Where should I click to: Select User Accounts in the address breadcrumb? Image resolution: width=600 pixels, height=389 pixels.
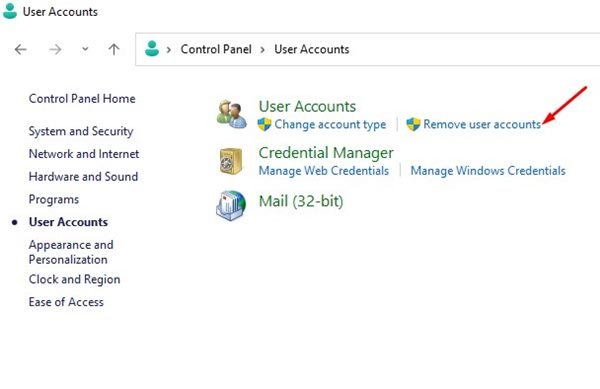pos(311,49)
